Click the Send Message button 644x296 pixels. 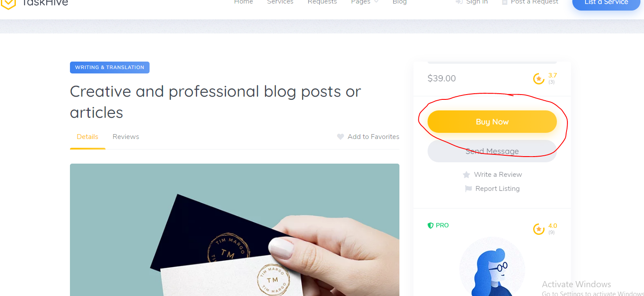point(492,151)
